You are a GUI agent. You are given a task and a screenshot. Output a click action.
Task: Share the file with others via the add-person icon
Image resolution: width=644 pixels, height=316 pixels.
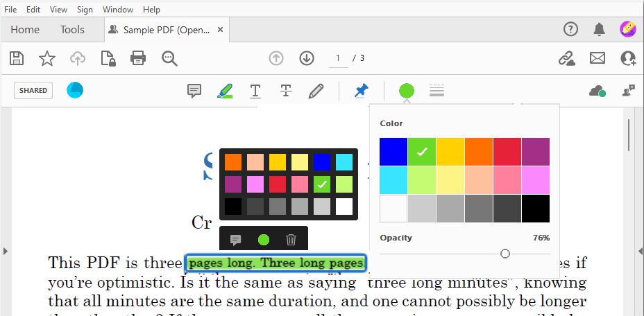(629, 59)
